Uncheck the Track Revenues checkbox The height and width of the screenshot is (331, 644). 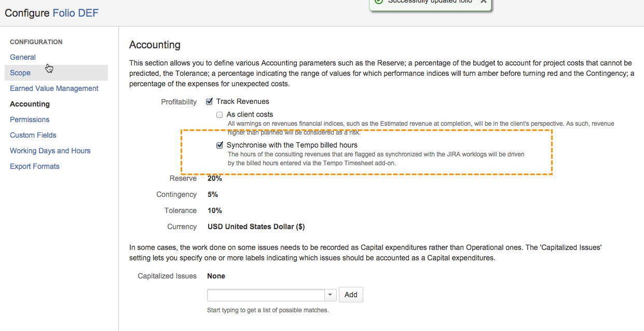tap(210, 102)
